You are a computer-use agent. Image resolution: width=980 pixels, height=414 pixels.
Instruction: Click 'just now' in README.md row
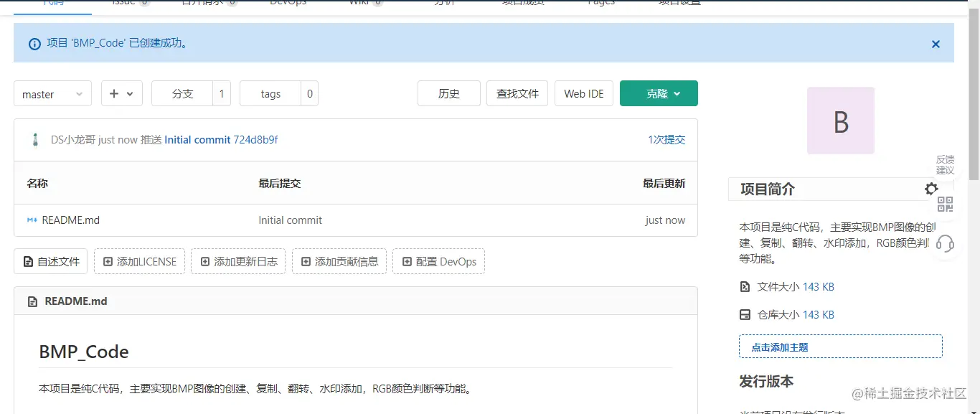(665, 220)
